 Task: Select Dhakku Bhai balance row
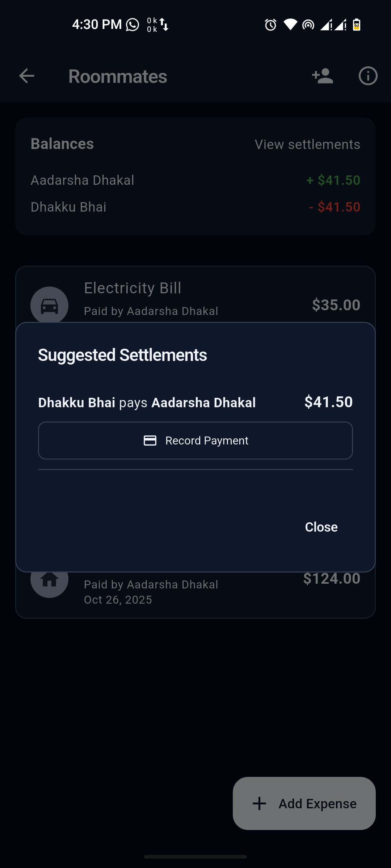point(195,207)
